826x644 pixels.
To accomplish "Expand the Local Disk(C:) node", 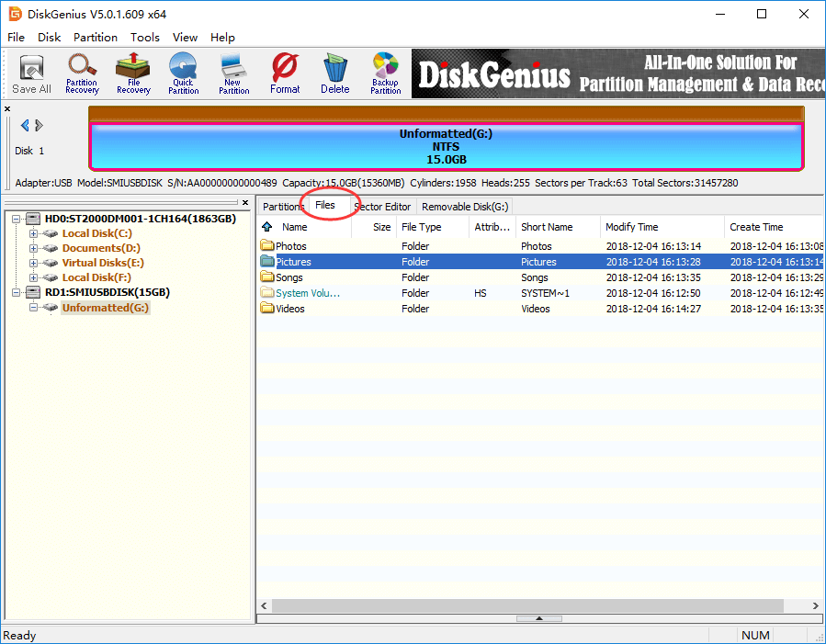I will coord(33,233).
